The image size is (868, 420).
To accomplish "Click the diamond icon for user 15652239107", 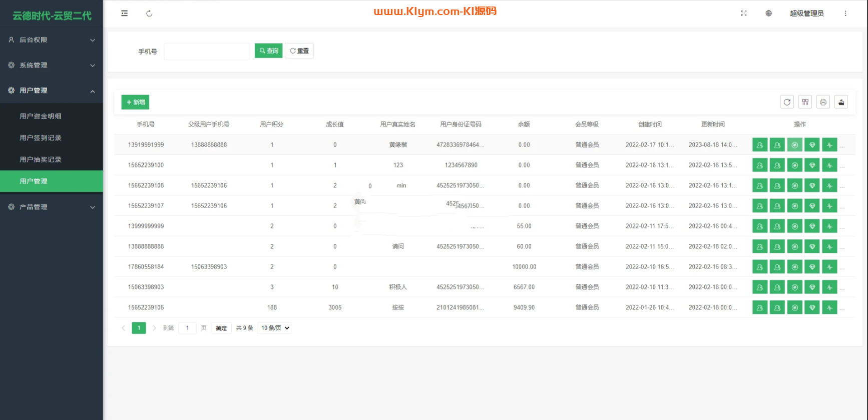I will 812,206.
